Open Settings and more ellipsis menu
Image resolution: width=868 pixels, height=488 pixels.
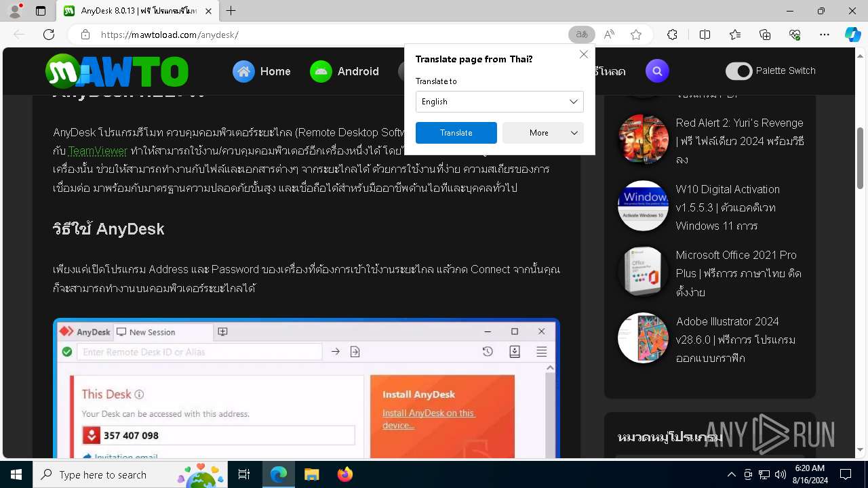click(825, 35)
